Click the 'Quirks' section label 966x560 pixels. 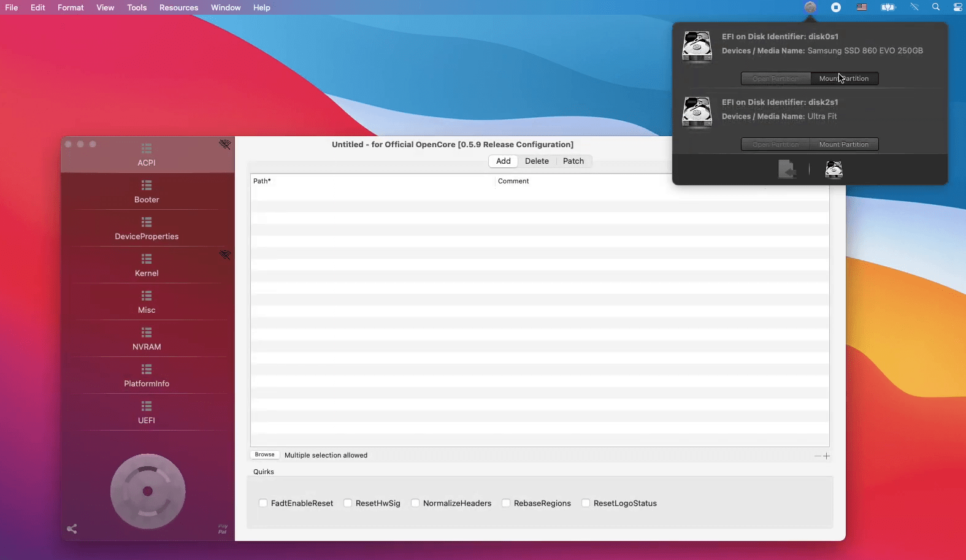[264, 472]
